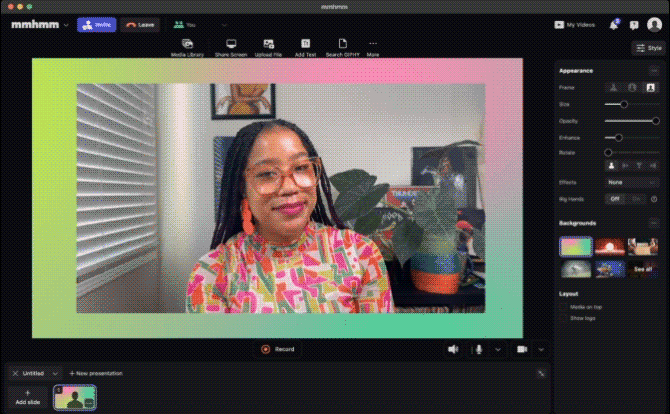Viewport: 670px width, 414px height.
Task: Open the feedback chat icon
Action: pos(634,25)
